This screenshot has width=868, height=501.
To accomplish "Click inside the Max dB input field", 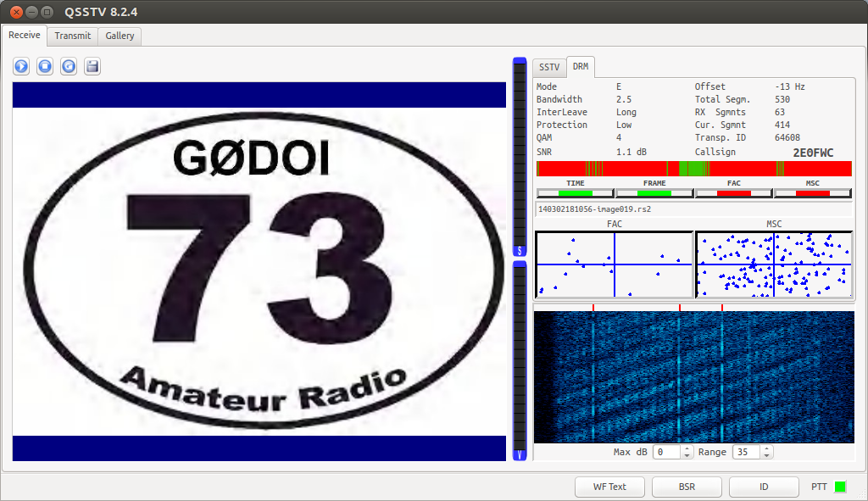I will click(x=665, y=452).
